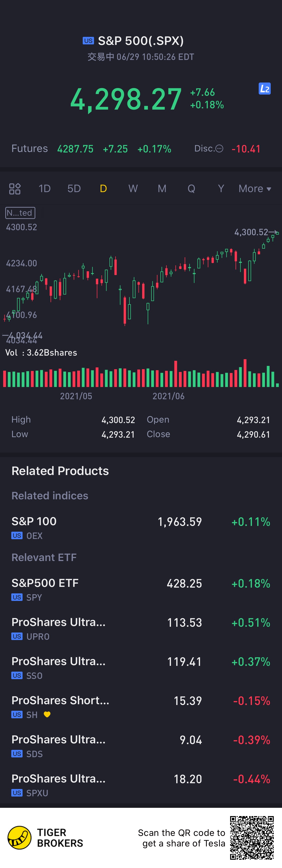282x868 pixels.
Task: Tap the Futures 4287.75 quote row
Action: point(91,149)
